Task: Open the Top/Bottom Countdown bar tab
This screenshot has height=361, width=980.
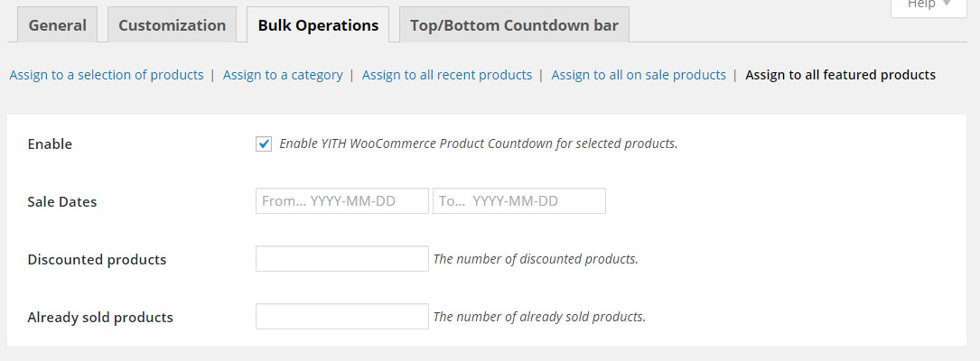Action: tap(514, 25)
